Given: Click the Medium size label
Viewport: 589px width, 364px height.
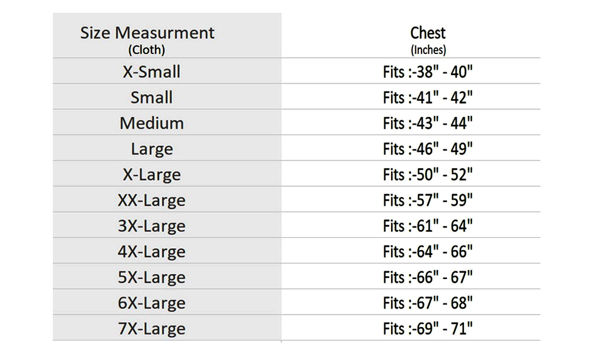Looking at the screenshot, I should [x=152, y=123].
